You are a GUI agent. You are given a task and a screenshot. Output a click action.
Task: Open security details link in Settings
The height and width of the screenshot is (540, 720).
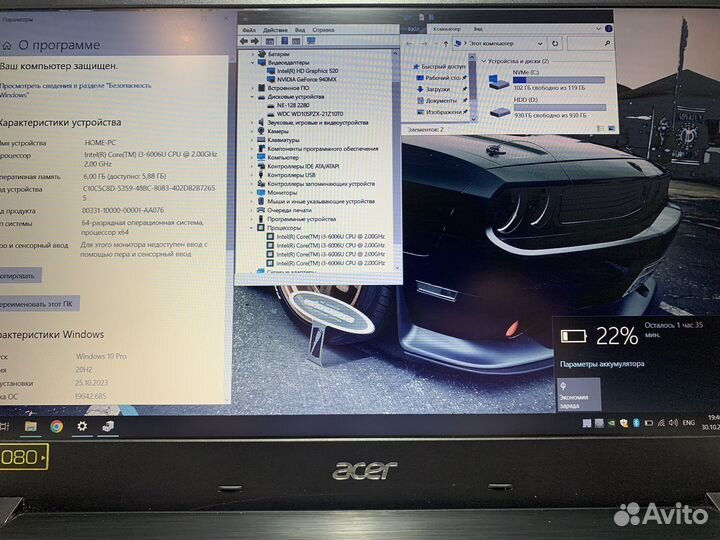pos(75,90)
